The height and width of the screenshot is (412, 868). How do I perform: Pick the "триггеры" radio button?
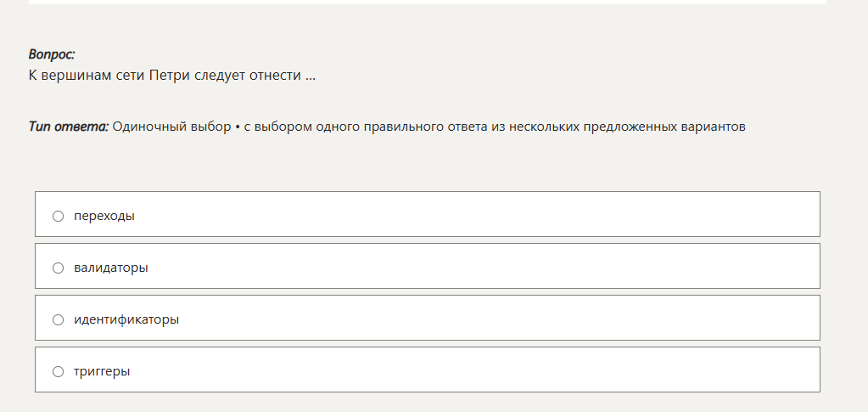[x=59, y=371]
